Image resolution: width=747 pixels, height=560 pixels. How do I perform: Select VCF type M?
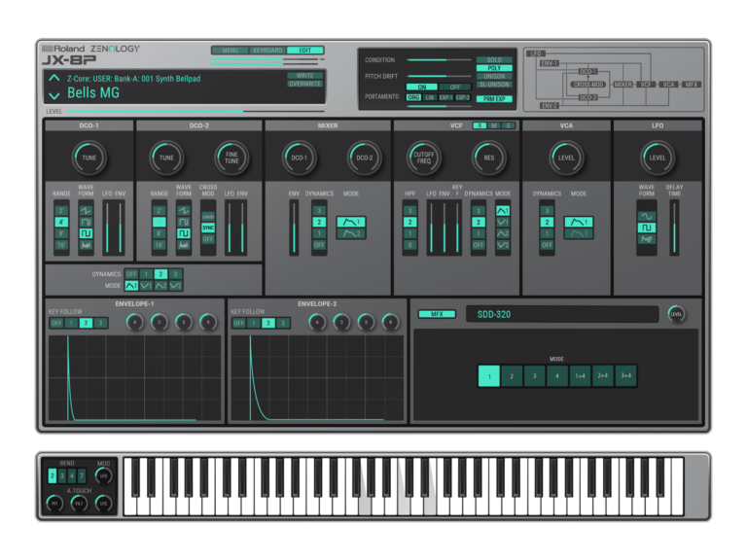point(494,125)
